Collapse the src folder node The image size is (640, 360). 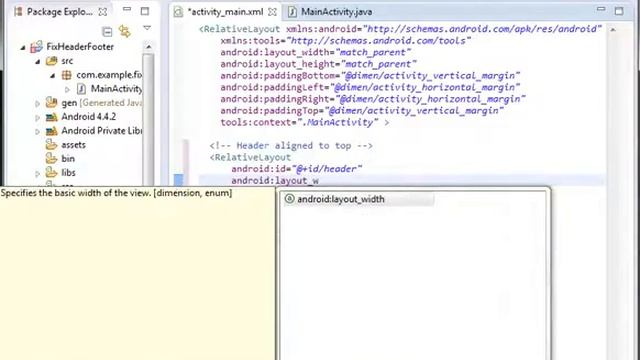coord(38,62)
